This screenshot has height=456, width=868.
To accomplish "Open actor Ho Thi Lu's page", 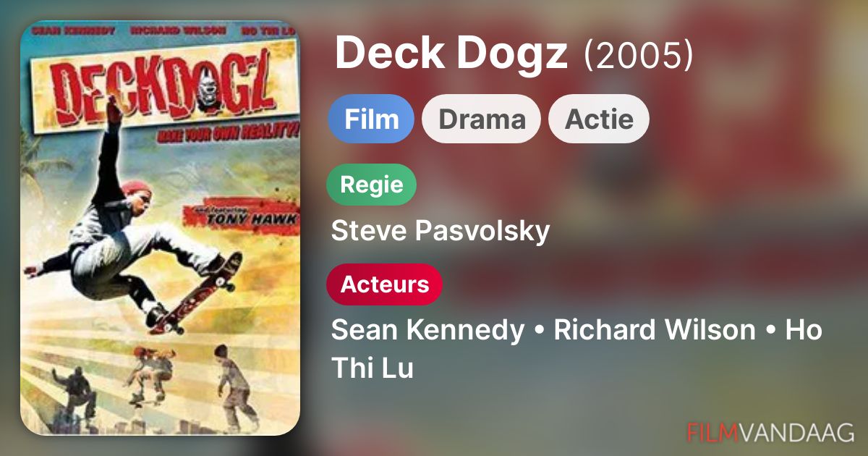I will (576, 349).
